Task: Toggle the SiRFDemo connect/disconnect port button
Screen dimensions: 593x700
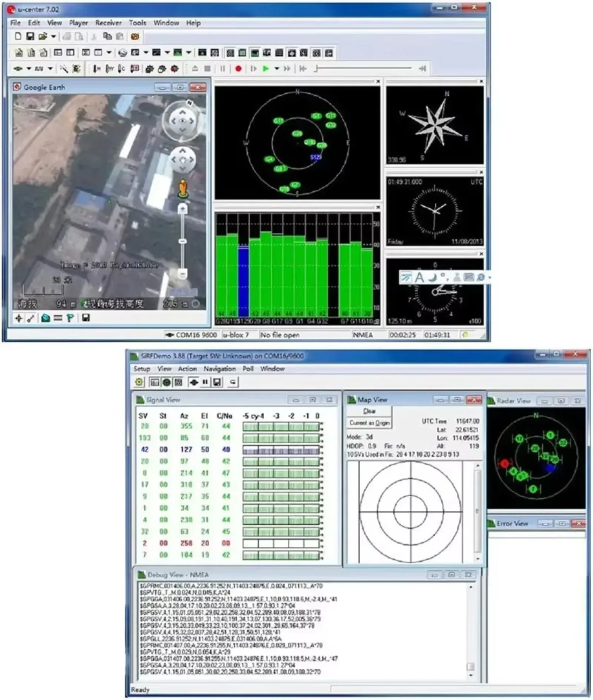Action: pos(193,382)
